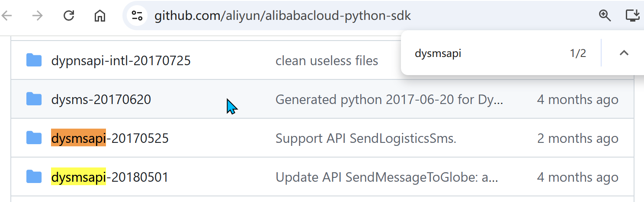Open the dysms-20170620 folder link
The width and height of the screenshot is (644, 202).
[x=101, y=100]
